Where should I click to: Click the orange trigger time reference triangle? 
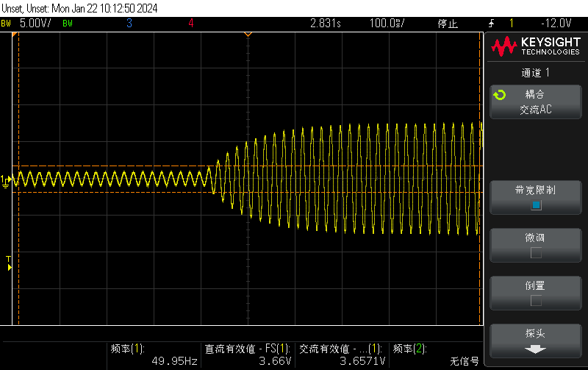tap(248, 35)
